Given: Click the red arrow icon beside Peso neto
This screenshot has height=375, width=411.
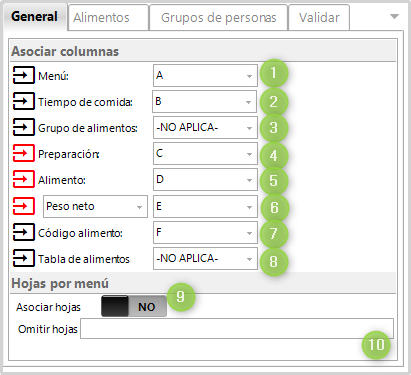Looking at the screenshot, I should [x=23, y=206].
